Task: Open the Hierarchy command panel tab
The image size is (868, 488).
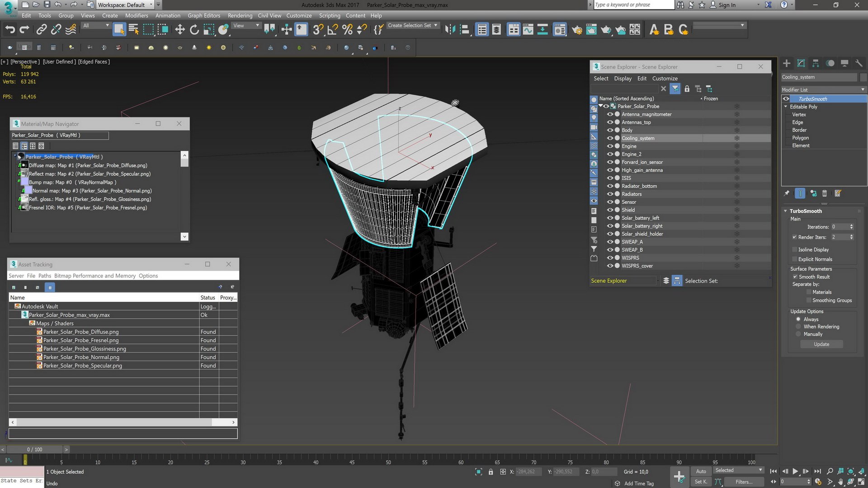Action: pyautogui.click(x=816, y=63)
